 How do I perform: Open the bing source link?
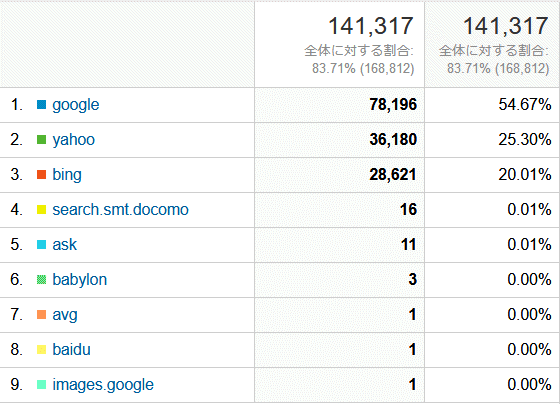tap(67, 175)
